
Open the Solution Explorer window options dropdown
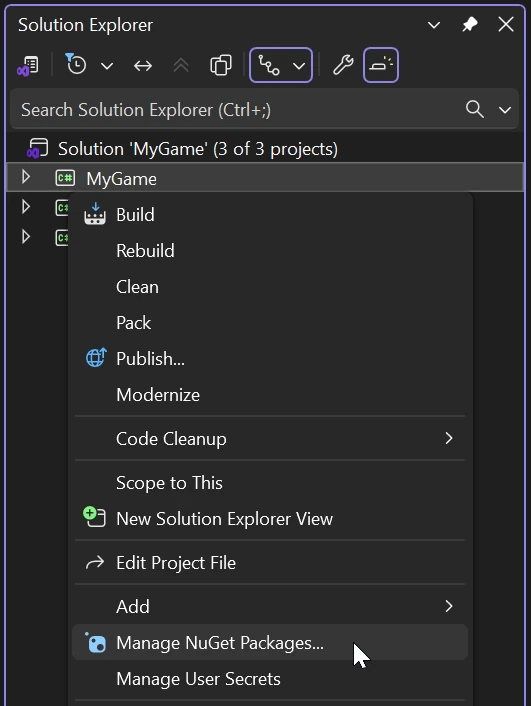click(x=434, y=25)
